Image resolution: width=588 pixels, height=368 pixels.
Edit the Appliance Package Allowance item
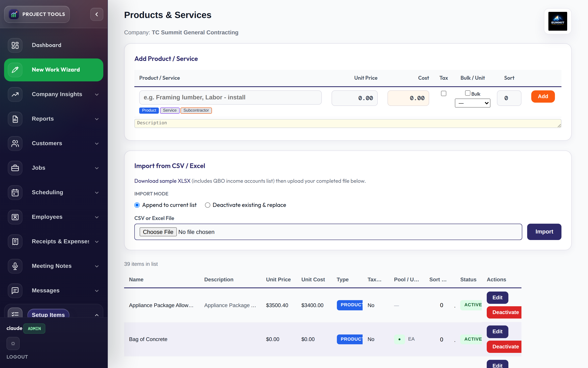point(497,298)
